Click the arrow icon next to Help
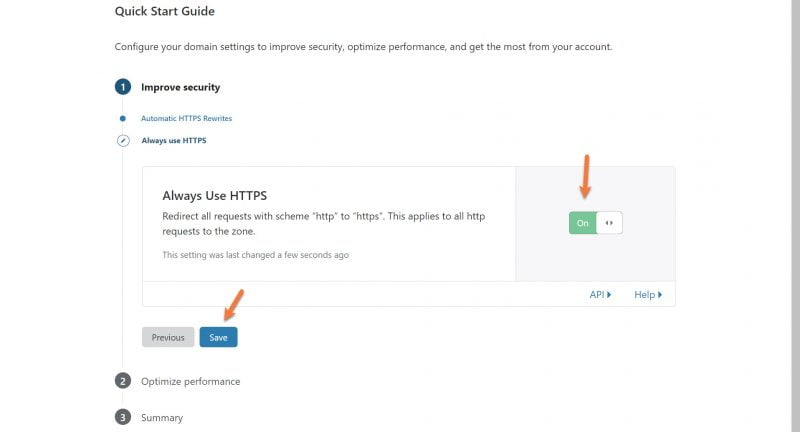This screenshot has width=800, height=432. point(660,295)
